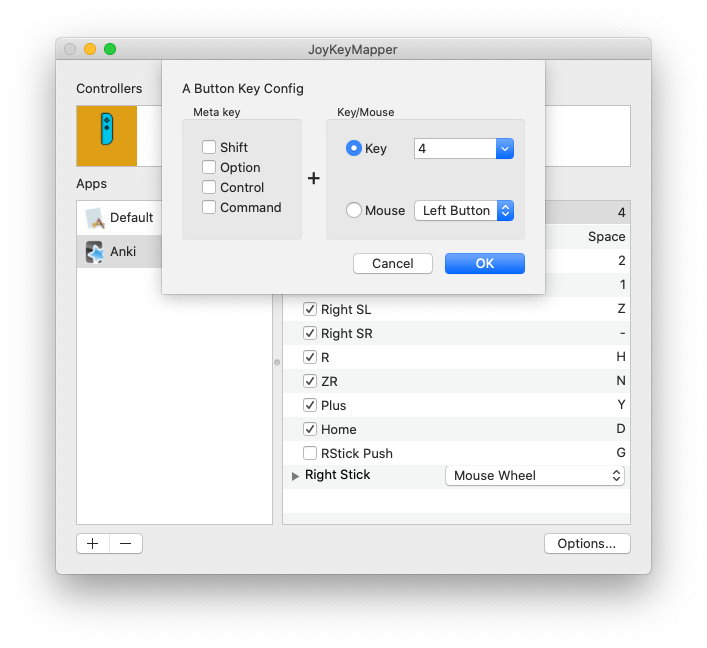Uncheck the Right SL checkbox
The image size is (707, 648).
point(310,309)
